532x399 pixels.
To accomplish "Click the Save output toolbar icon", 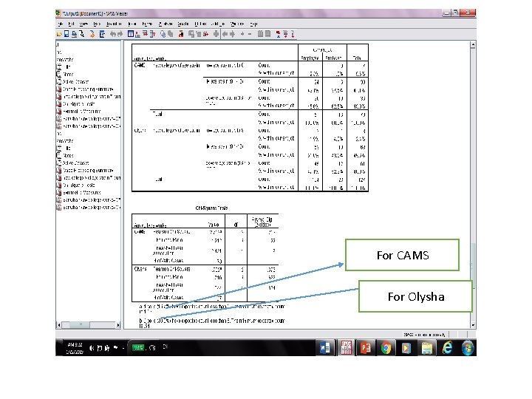I will coord(66,34).
